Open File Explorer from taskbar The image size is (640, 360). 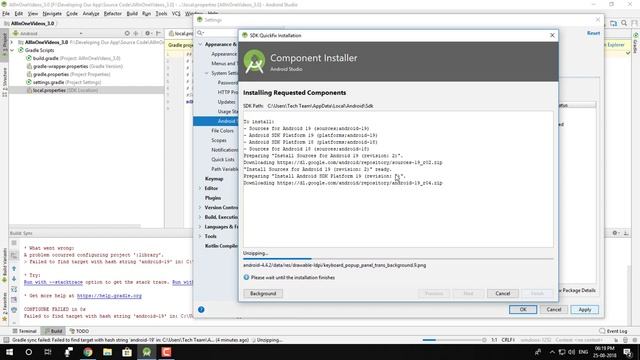coord(107,352)
